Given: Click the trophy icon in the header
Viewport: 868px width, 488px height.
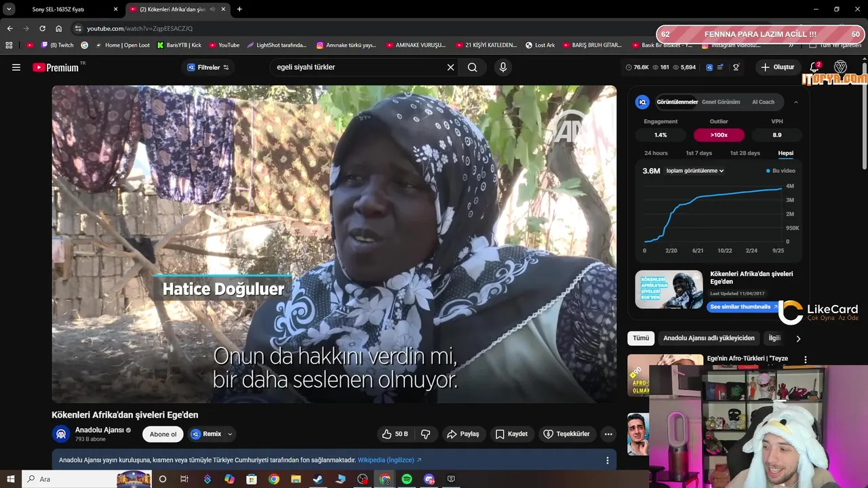Looking at the screenshot, I should click(x=736, y=67).
